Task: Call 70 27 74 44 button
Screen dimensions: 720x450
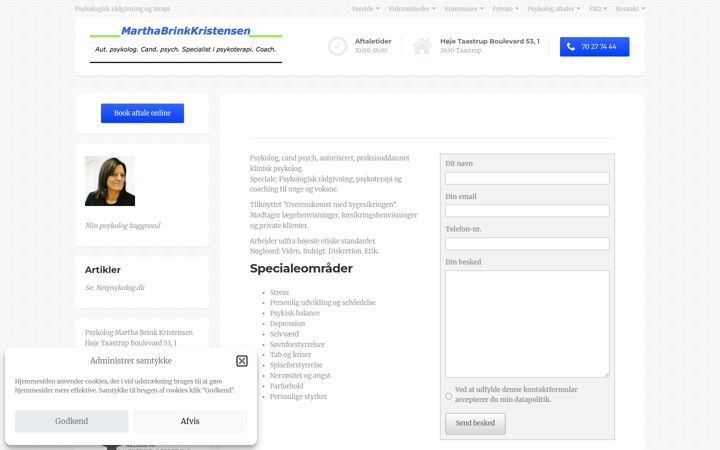Action: (x=595, y=46)
